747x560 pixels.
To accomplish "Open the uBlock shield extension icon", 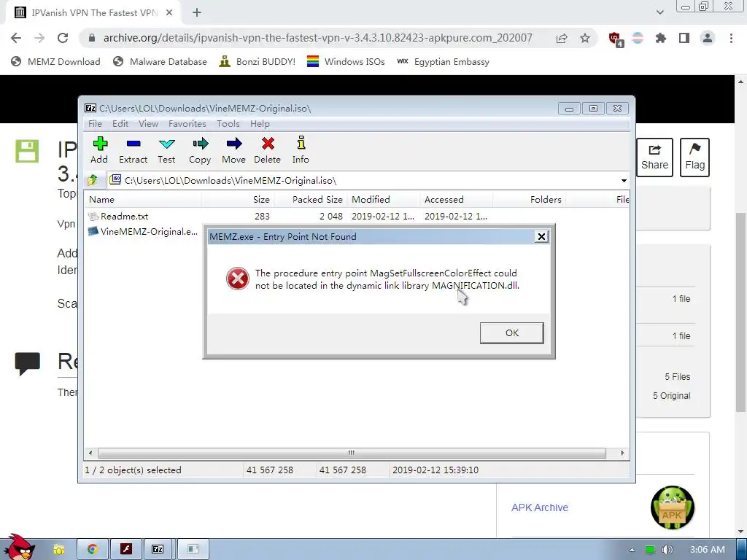I will tap(615, 39).
